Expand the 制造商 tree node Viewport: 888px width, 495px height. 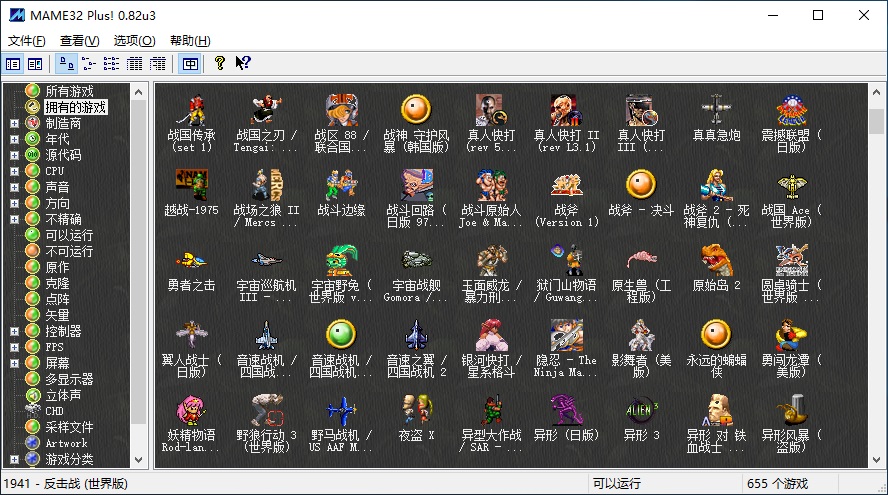15,123
